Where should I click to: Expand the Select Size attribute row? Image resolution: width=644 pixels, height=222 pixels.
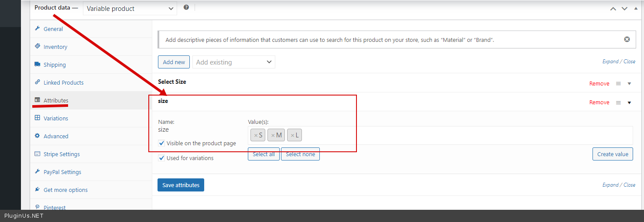[629, 84]
